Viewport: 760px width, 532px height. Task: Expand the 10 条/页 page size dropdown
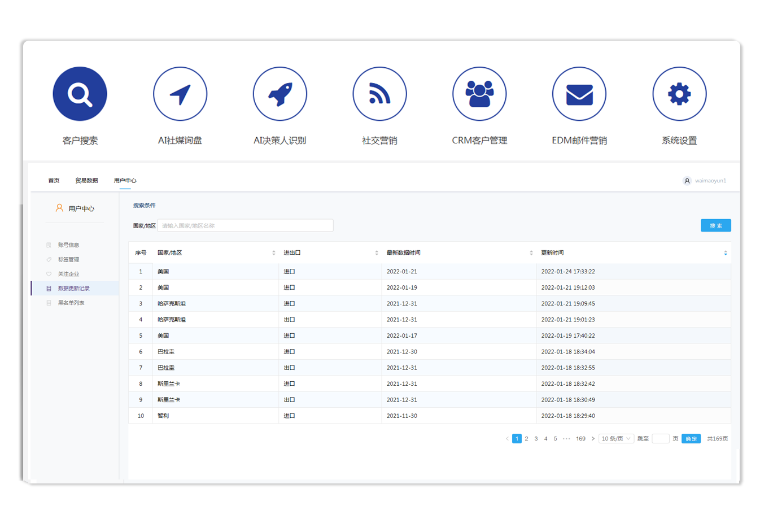616,439
